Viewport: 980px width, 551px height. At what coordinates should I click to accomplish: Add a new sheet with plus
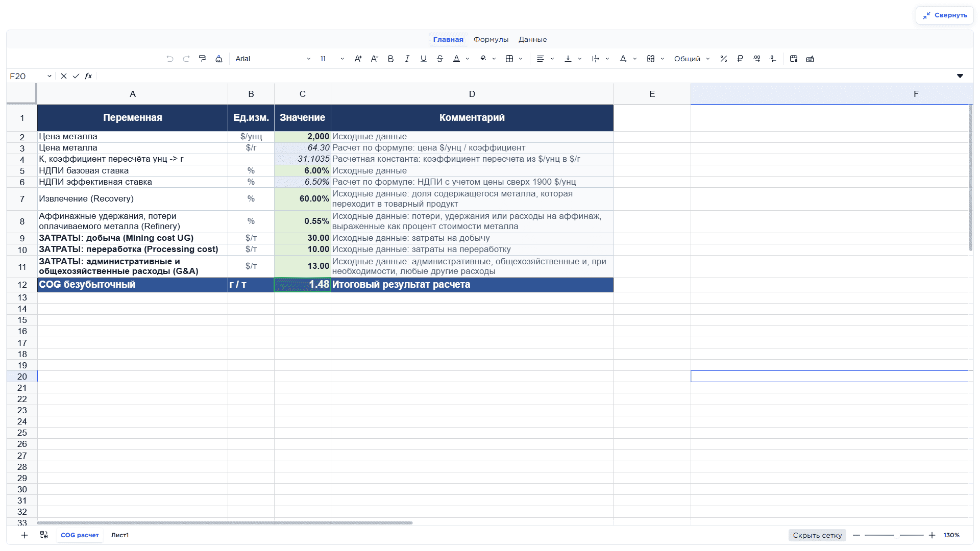(24, 535)
